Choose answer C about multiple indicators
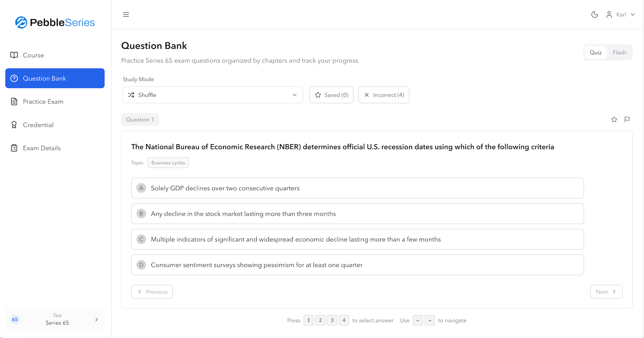This screenshot has width=644, height=338. [357, 239]
